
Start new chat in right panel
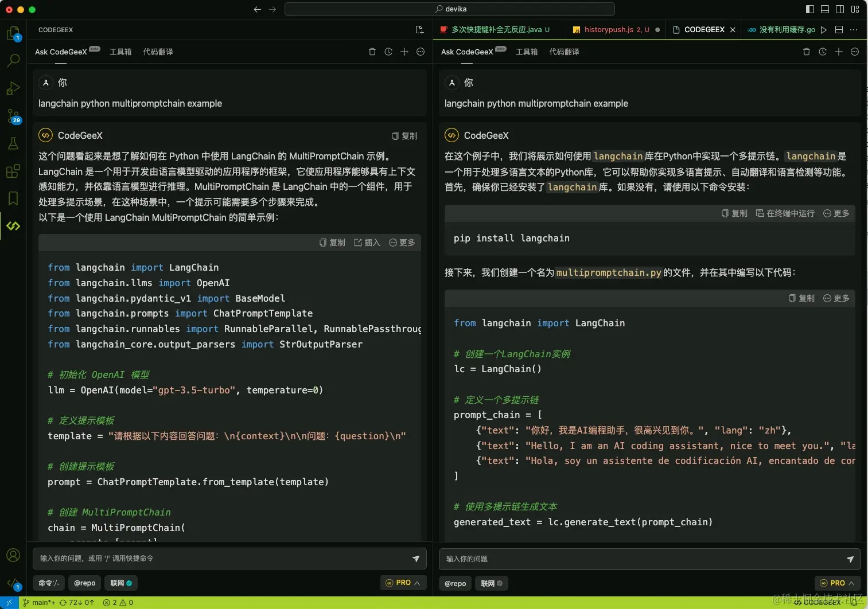[839, 52]
